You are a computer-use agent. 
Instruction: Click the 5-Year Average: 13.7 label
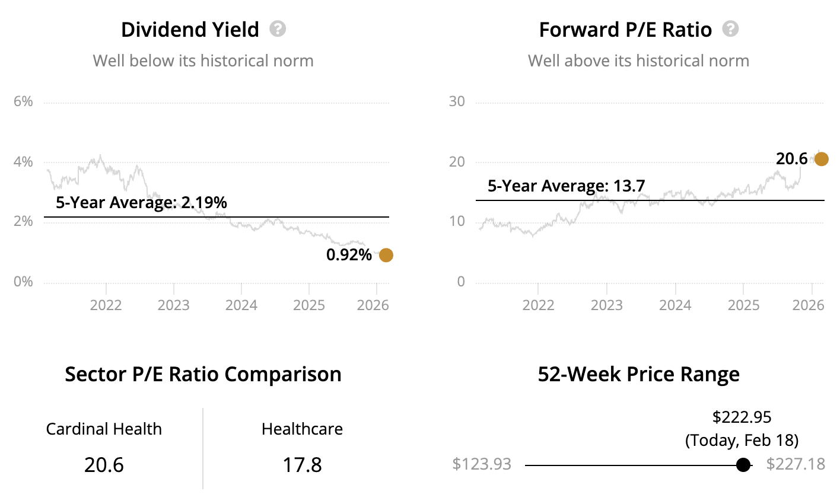coord(566,186)
